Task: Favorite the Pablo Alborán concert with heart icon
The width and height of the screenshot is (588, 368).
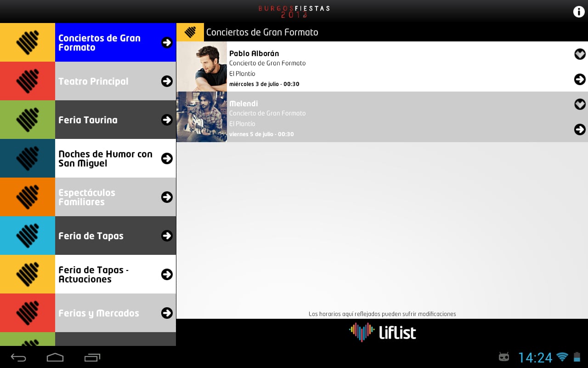Action: (x=580, y=54)
